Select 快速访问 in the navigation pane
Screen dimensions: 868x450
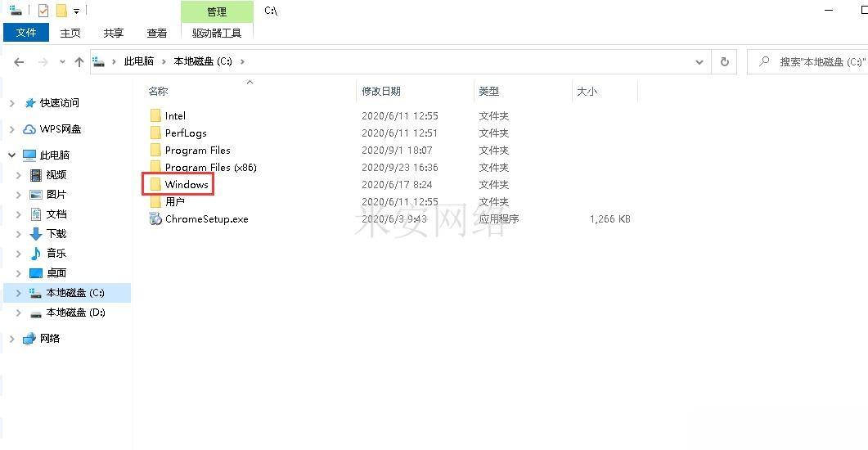click(59, 103)
